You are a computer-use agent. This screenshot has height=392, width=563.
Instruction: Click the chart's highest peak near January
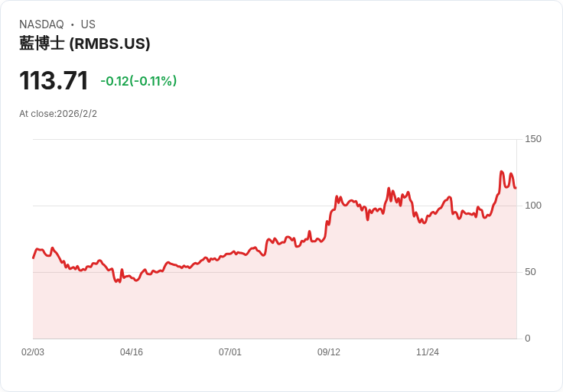click(x=502, y=172)
